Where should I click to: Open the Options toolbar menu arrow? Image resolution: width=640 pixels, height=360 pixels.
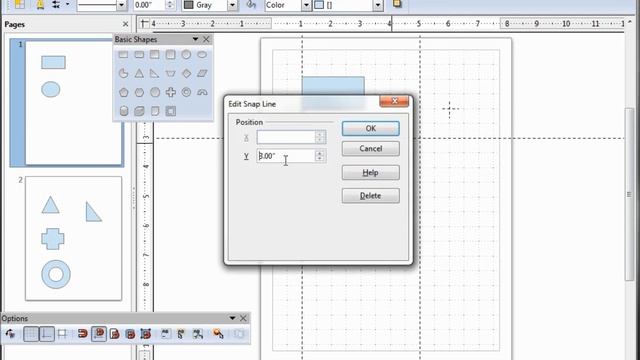point(232,318)
